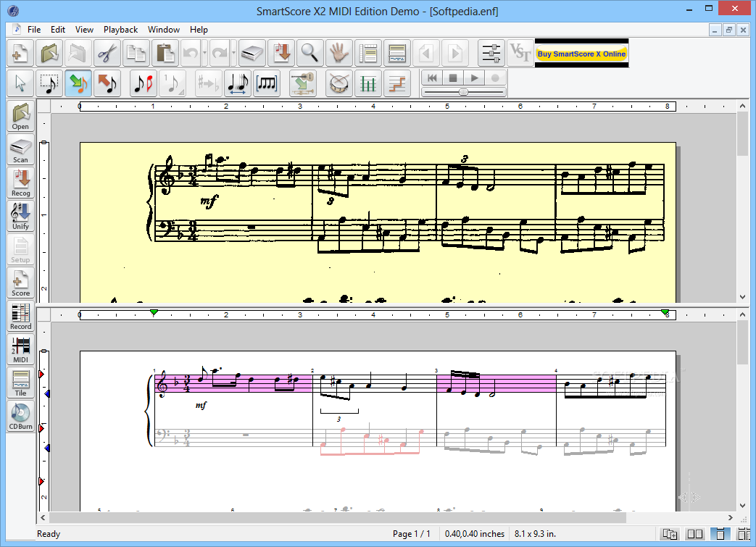Click the bracketed beamed notes tool

pyautogui.click(x=267, y=83)
